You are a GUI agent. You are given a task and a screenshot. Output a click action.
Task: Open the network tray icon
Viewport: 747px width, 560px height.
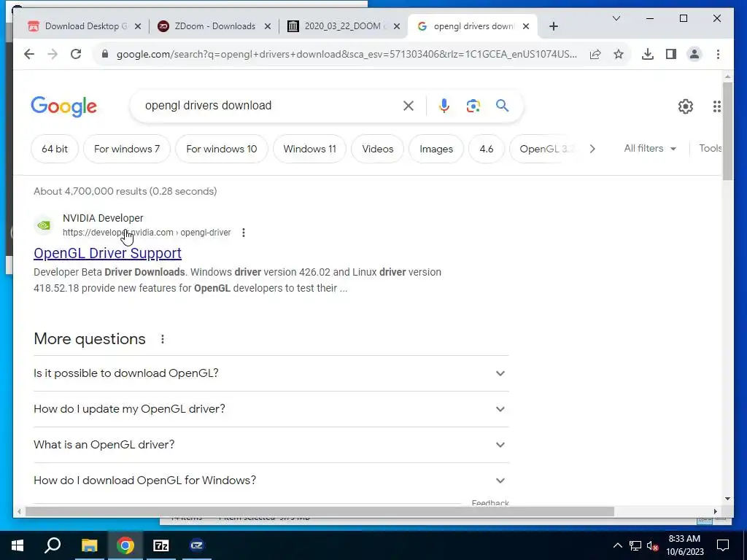(635, 545)
